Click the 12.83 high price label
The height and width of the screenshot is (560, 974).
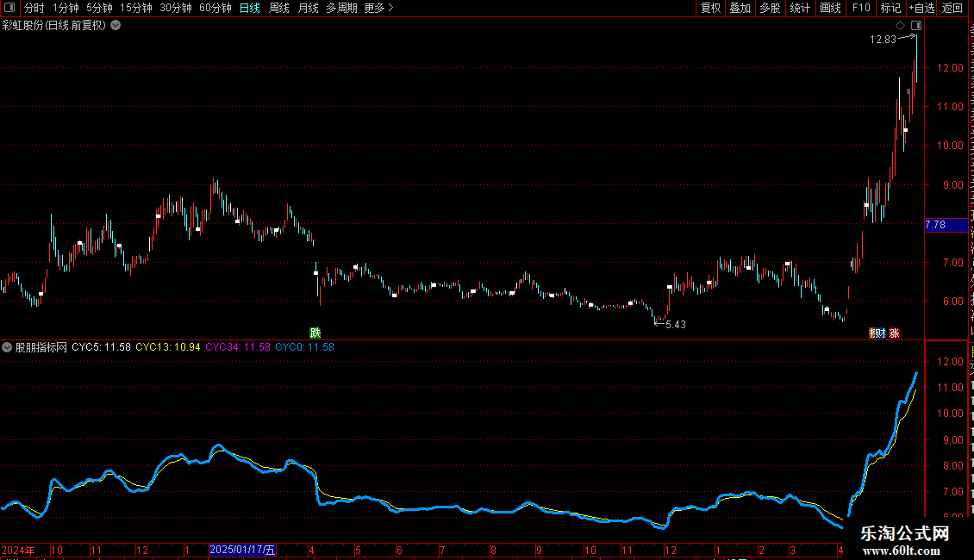(883, 40)
